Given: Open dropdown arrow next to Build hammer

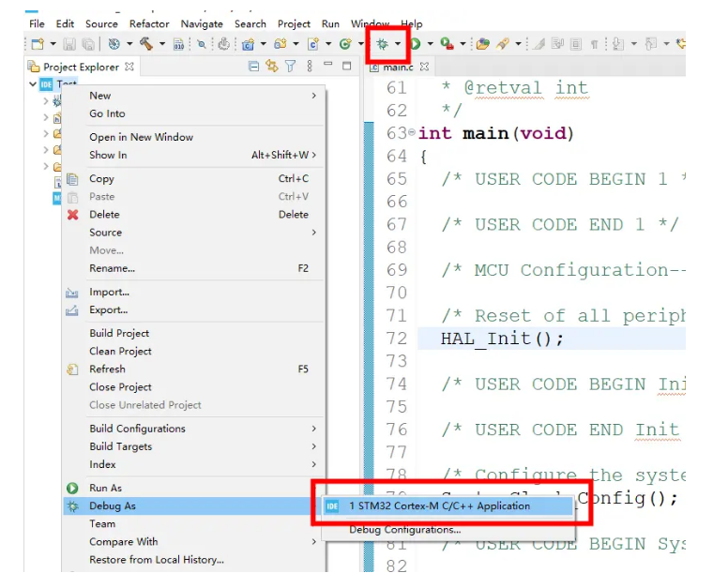Looking at the screenshot, I should (162, 44).
